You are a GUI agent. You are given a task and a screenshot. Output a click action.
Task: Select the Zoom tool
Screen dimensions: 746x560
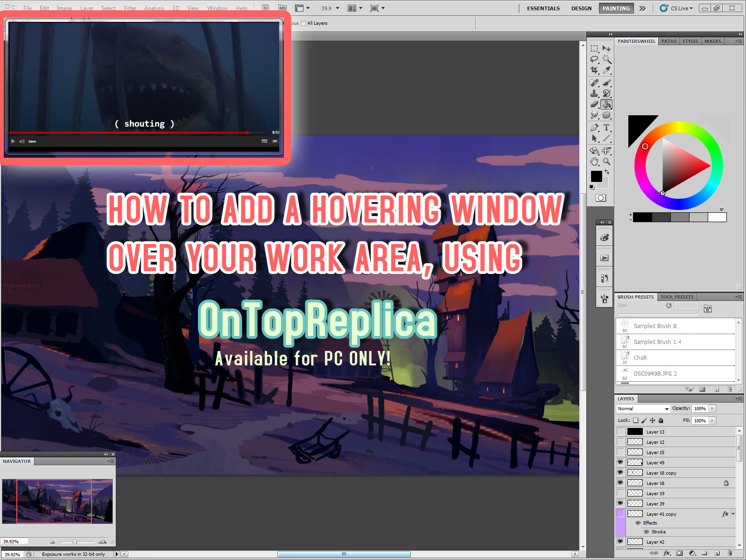[606, 161]
